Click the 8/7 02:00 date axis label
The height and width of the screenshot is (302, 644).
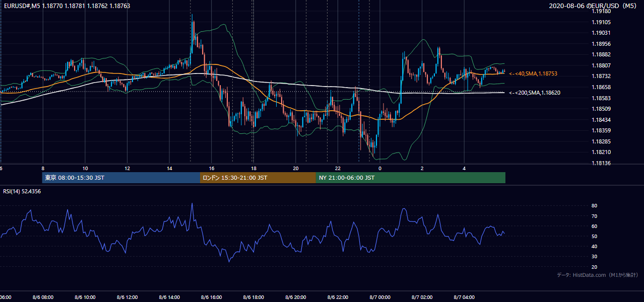pyautogui.click(x=422, y=297)
